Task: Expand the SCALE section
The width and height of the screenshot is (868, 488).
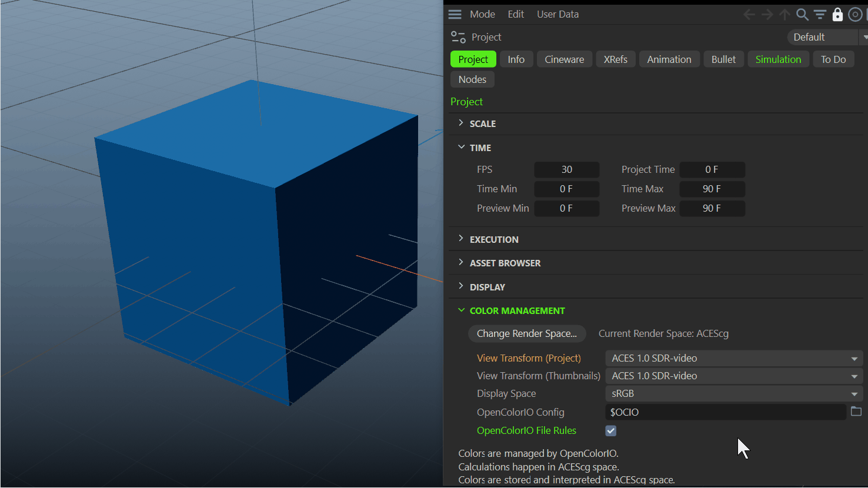Action: coord(461,123)
